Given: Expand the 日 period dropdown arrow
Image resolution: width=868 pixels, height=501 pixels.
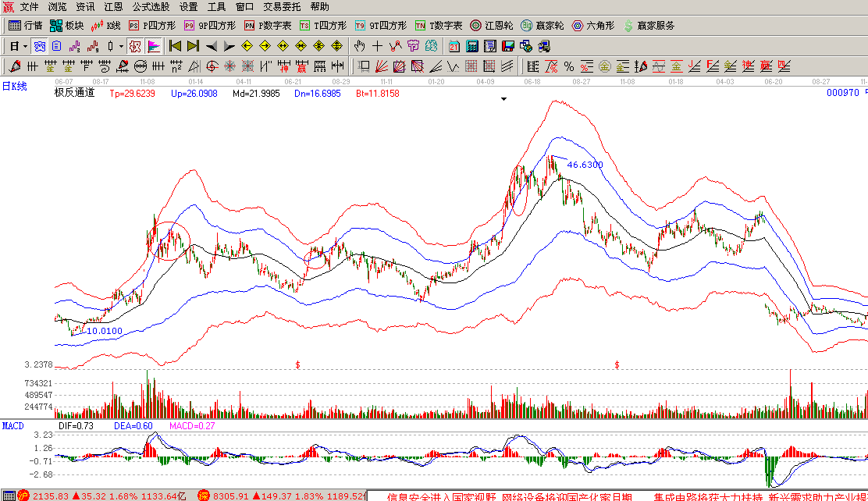Looking at the screenshot, I should pyautogui.click(x=26, y=46).
